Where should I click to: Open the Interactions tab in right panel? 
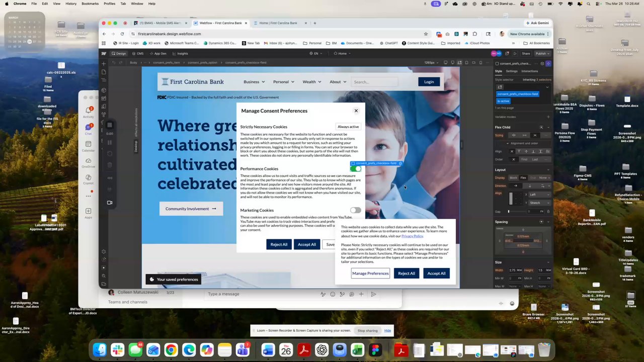(x=529, y=71)
